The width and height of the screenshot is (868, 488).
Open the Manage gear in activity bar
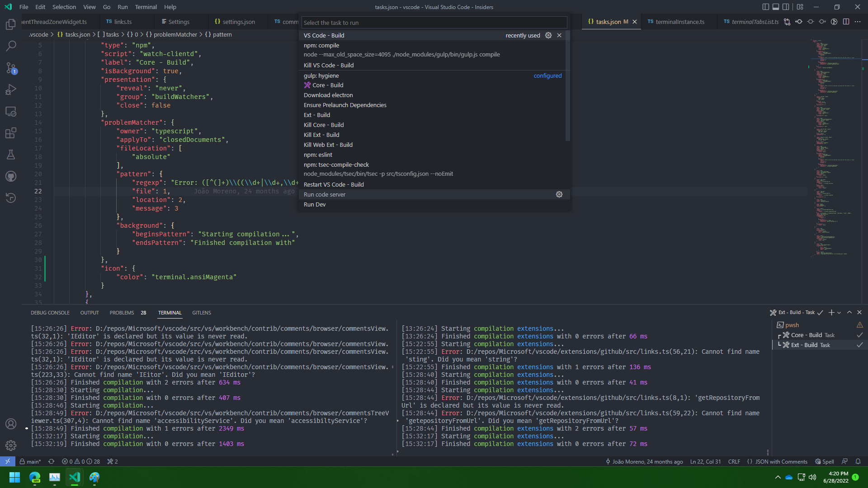pos(11,446)
